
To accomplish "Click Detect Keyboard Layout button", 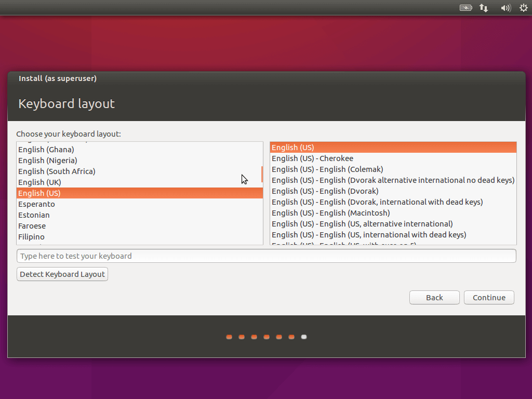I will coord(62,274).
